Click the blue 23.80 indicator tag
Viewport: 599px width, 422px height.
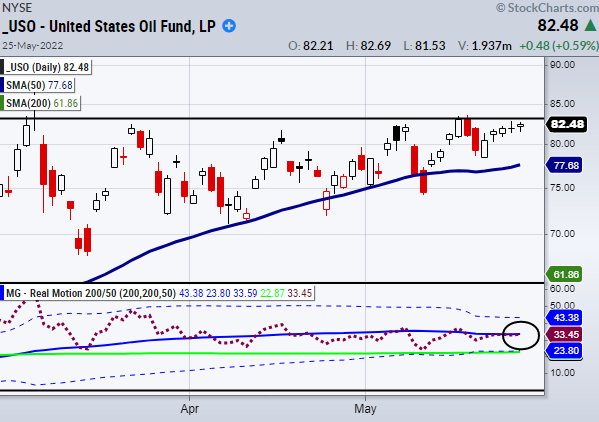[x=565, y=351]
